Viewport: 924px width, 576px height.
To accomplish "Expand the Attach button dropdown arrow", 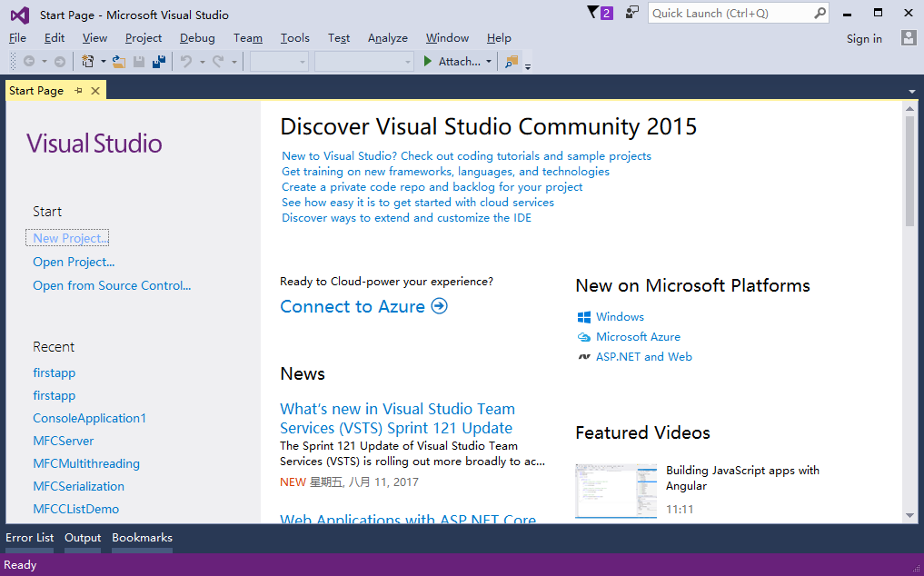I will click(489, 62).
